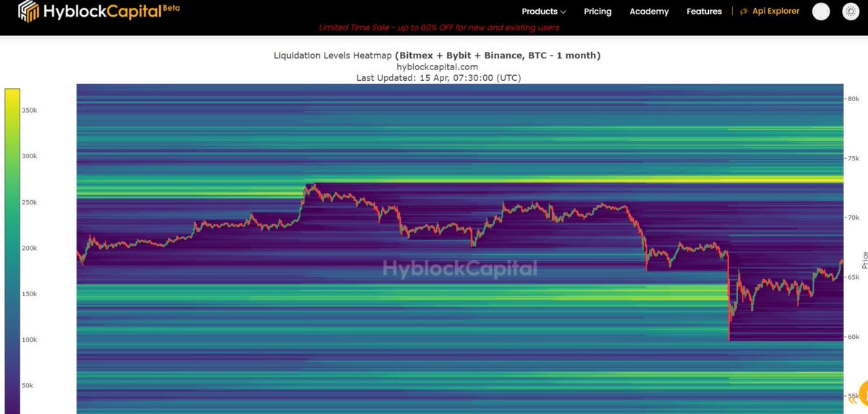Open the user avatar circle
The width and height of the screenshot is (868, 414).
(821, 12)
